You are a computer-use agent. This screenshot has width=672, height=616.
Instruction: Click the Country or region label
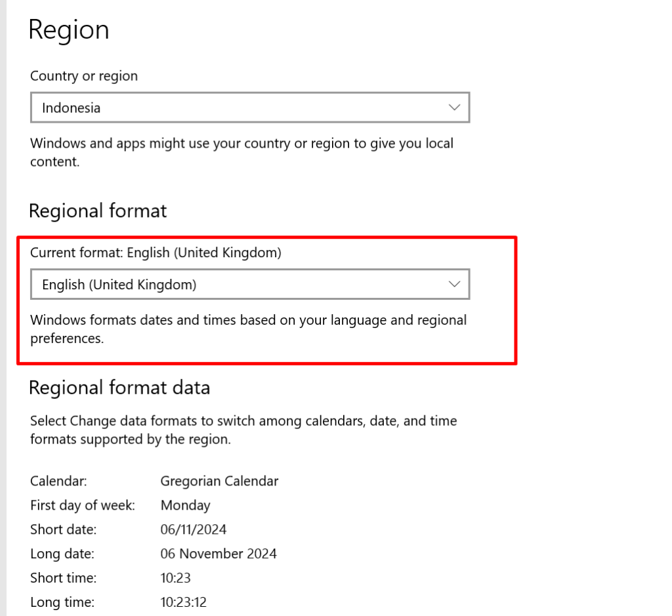coord(84,76)
